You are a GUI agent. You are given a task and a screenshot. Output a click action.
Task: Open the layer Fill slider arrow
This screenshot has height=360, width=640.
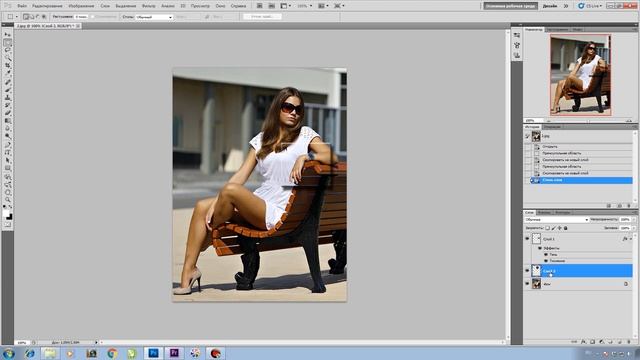click(x=634, y=228)
